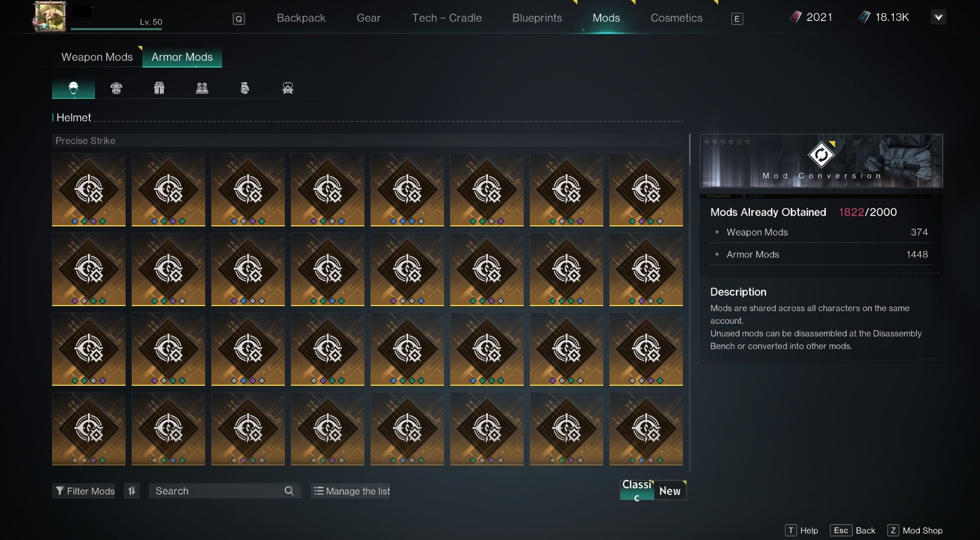Switch mod view to New
980x540 pixels.
[x=670, y=491]
